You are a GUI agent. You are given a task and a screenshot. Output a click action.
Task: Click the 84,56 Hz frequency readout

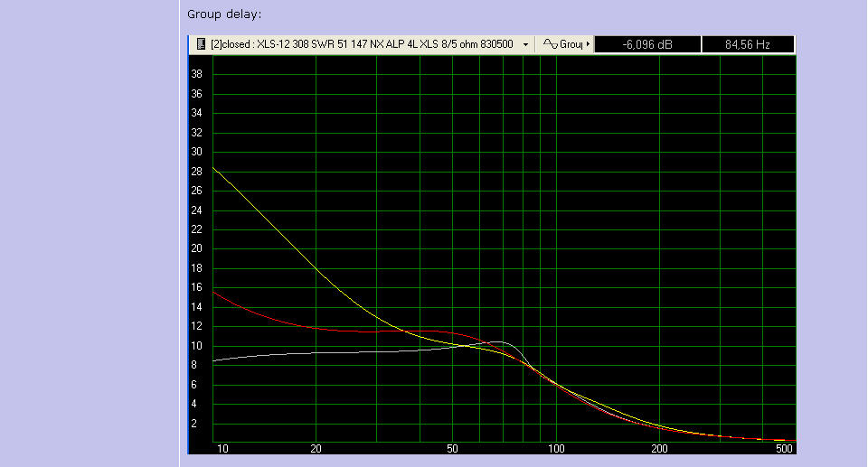pos(748,45)
